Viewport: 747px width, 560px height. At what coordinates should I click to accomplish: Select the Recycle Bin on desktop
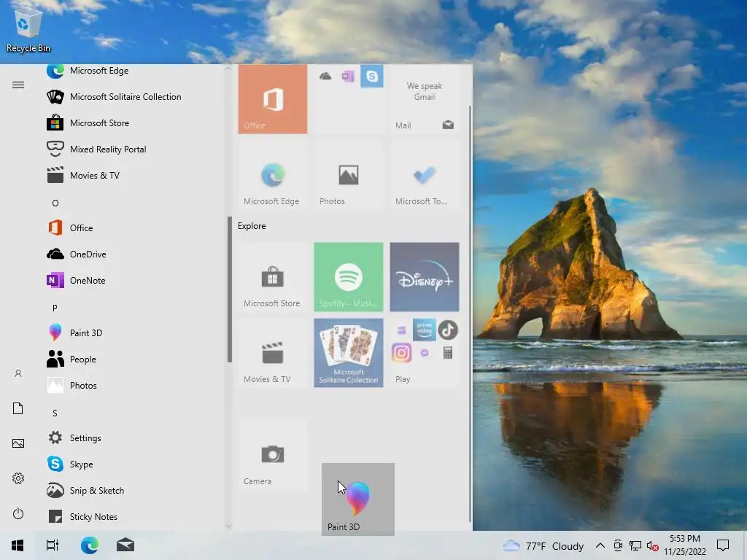(28, 31)
